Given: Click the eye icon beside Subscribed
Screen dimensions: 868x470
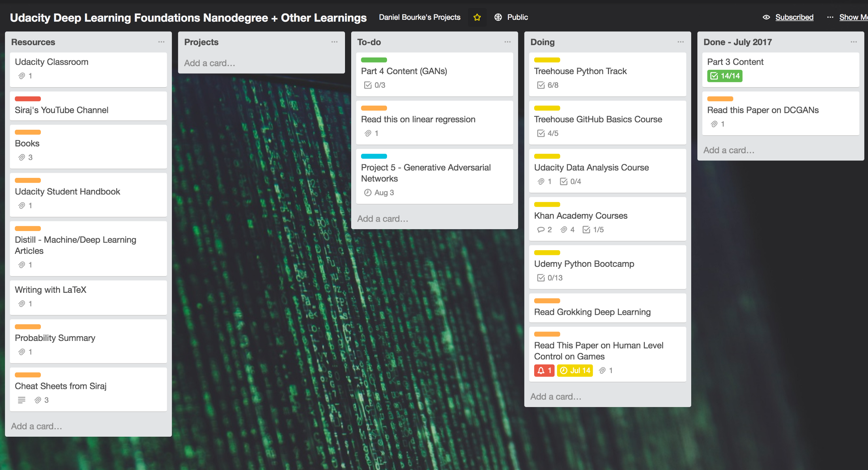Looking at the screenshot, I should 766,17.
